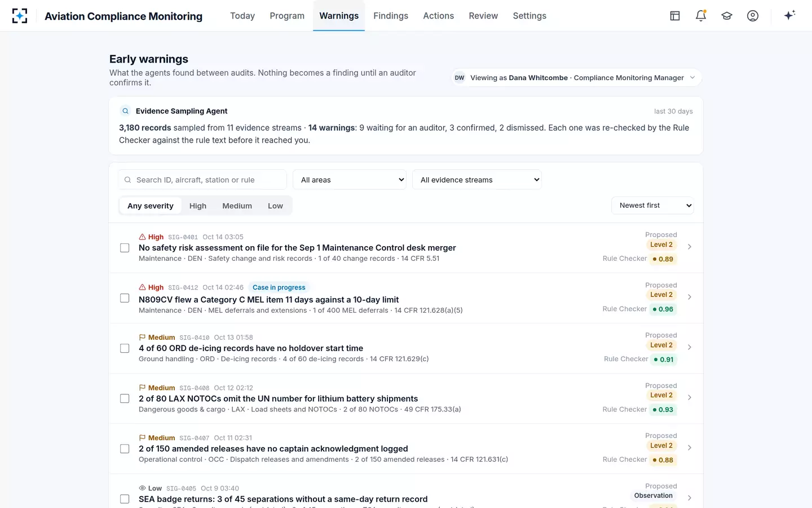
Task: Select the SIG-0401 desk merger warning checkbox
Action: [125, 248]
